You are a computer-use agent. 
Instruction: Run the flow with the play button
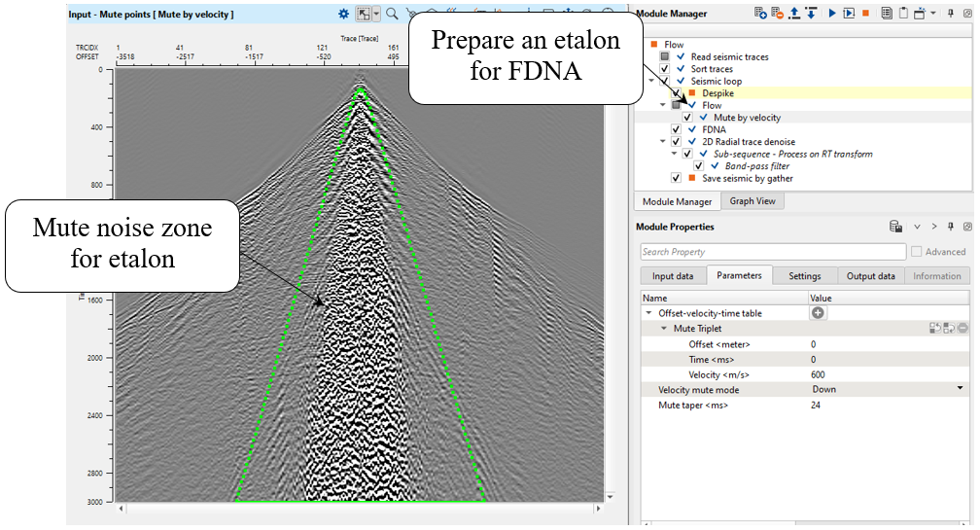832,14
